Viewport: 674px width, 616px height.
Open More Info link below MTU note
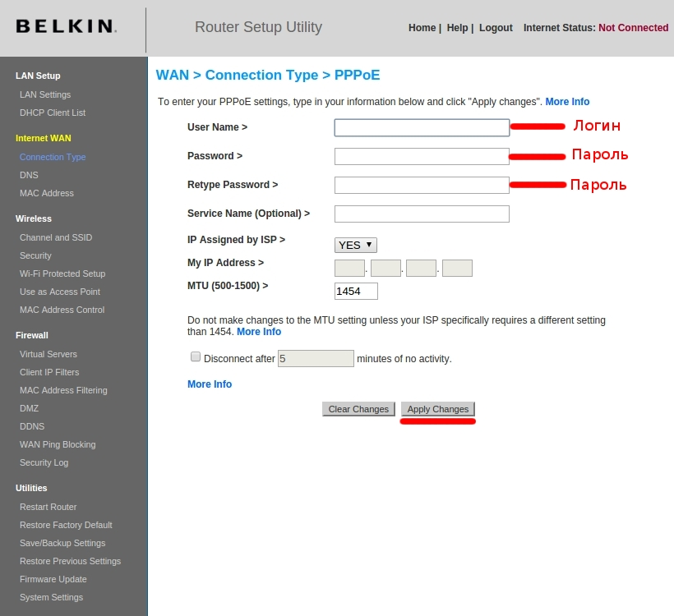point(259,332)
